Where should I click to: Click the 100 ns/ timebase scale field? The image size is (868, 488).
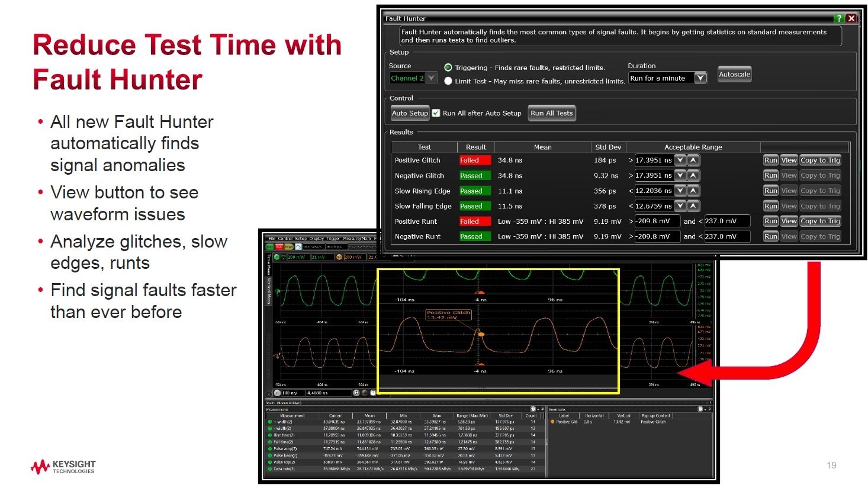[293, 393]
